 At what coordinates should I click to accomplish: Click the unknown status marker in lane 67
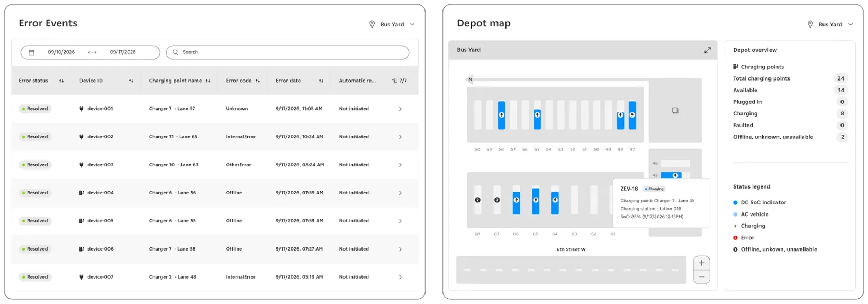[x=497, y=200]
